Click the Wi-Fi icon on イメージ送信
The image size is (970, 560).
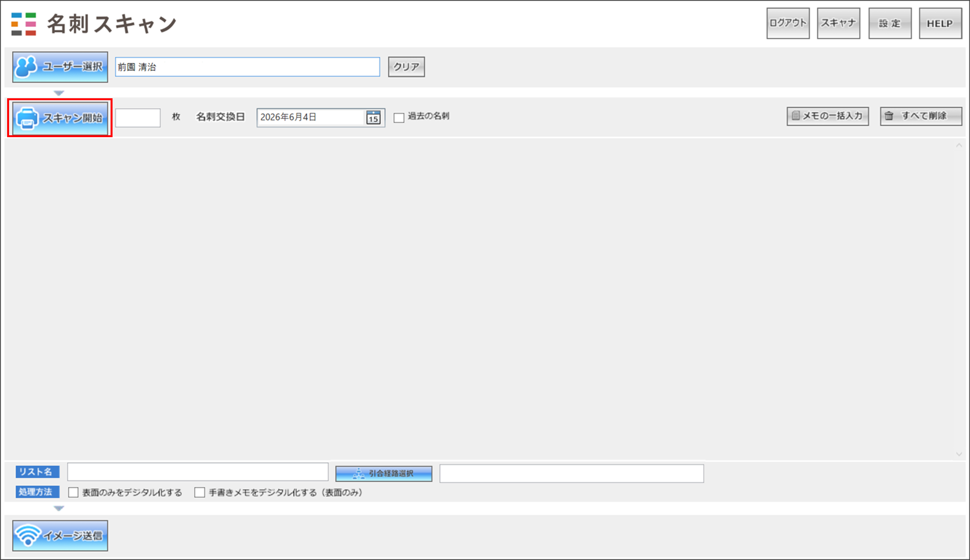28,535
